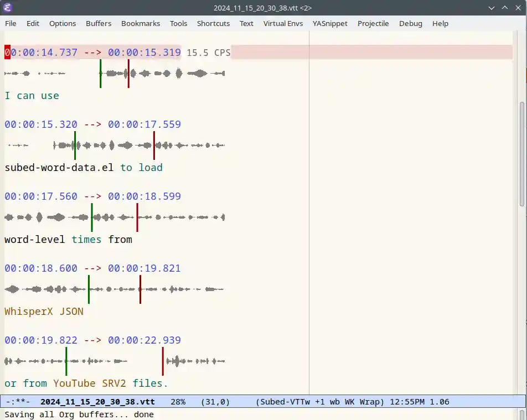Image resolution: width=527 pixels, height=420 pixels.
Task: Click the Emacs logo in the title bar
Action: pos(8,8)
